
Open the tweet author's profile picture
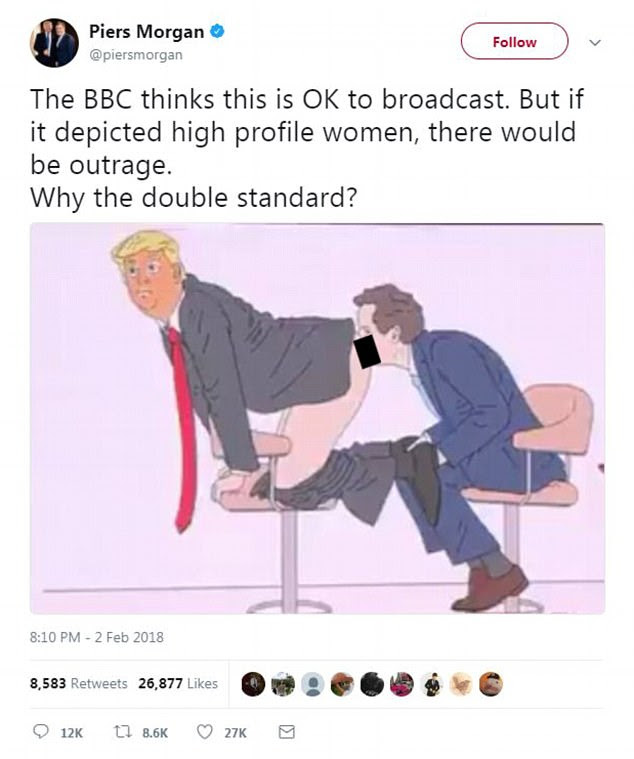54,43
